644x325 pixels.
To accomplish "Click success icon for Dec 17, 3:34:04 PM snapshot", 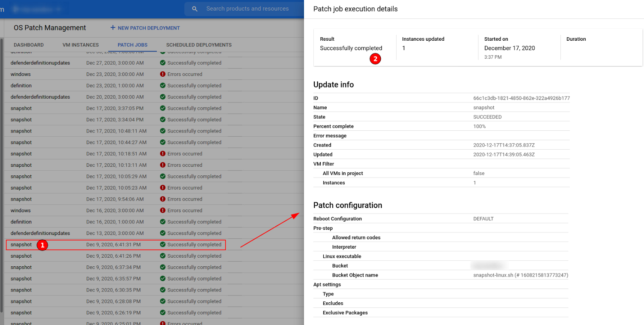I will pos(163,120).
